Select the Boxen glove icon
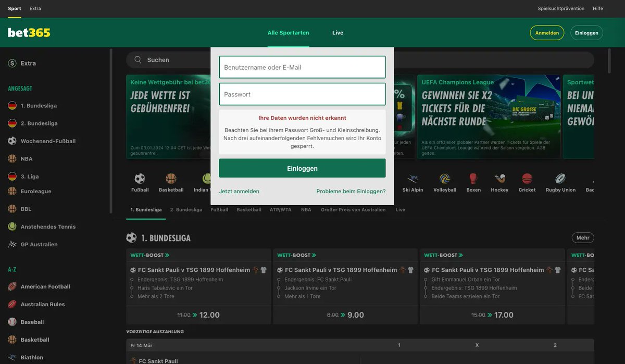 (473, 179)
